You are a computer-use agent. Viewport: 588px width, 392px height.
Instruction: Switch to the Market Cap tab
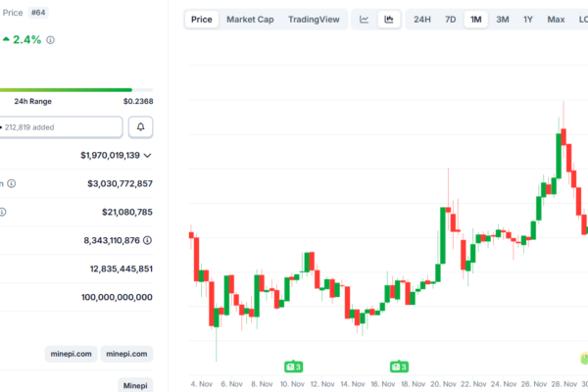(x=250, y=20)
